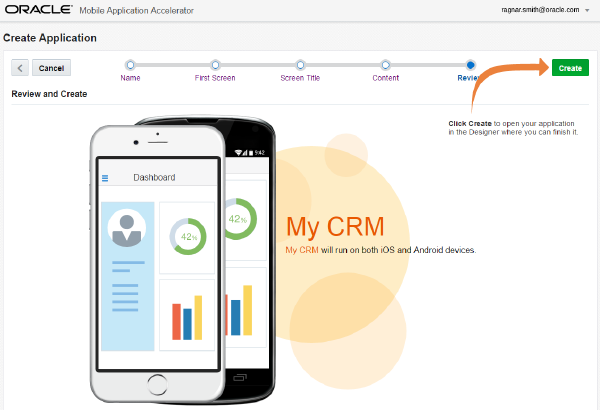The width and height of the screenshot is (600, 410).
Task: Click the 42% donut chart on Android preview
Action: pyautogui.click(x=241, y=219)
